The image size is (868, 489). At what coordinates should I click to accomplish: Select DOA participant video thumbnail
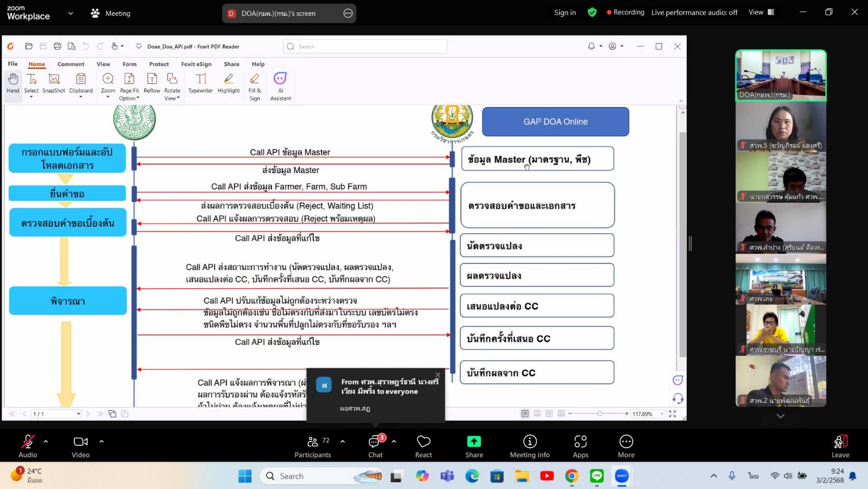(781, 75)
